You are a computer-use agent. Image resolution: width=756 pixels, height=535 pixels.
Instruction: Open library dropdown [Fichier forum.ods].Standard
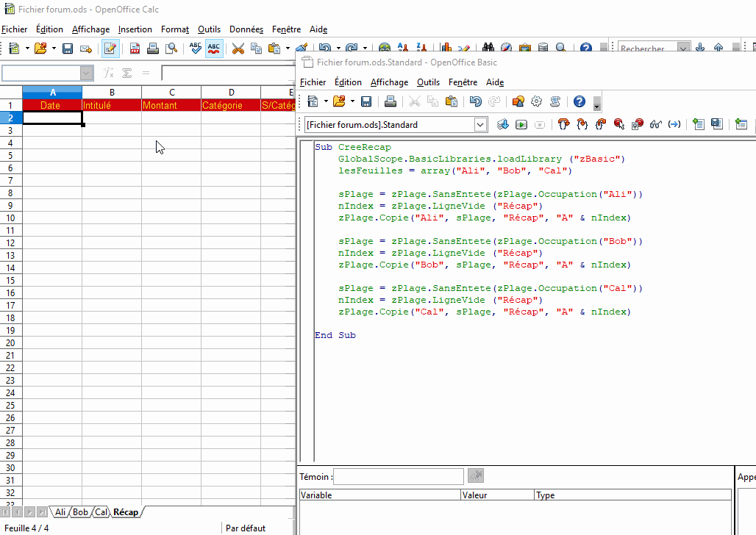pos(480,125)
